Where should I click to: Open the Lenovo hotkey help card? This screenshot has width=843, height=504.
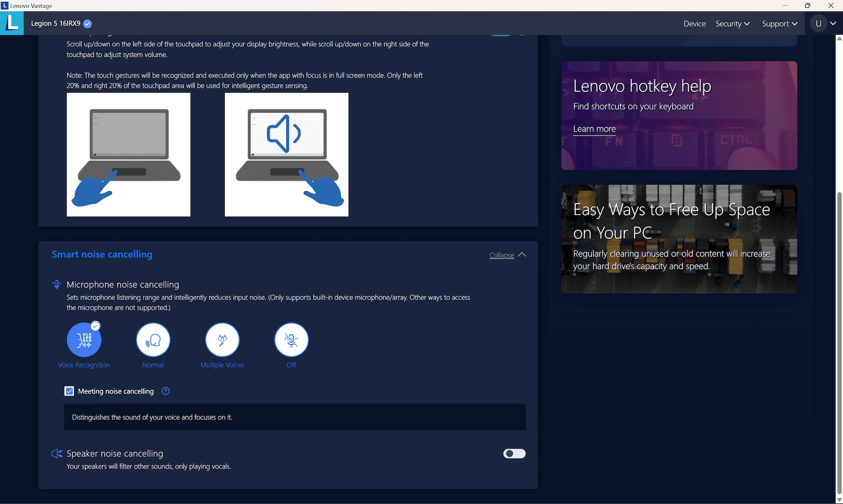point(679,115)
